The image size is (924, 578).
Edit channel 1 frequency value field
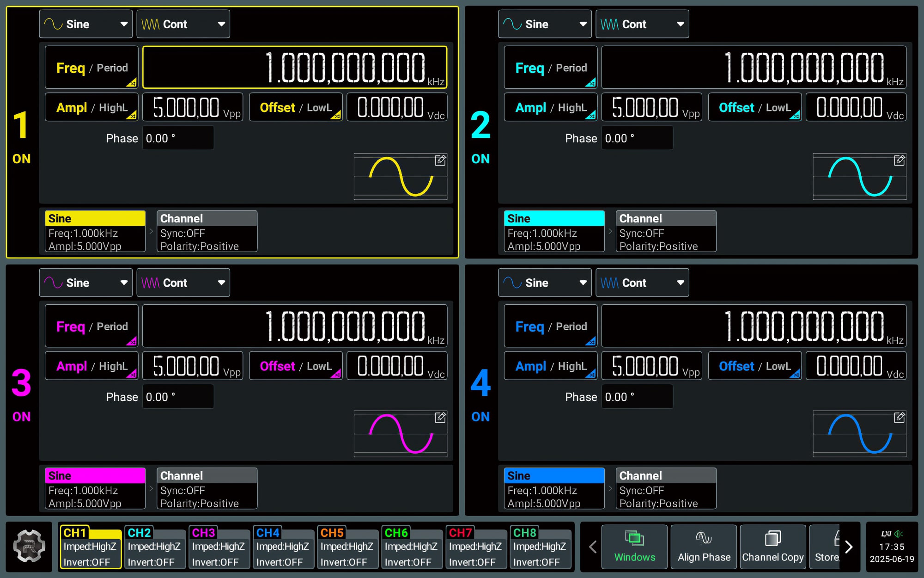(x=295, y=67)
